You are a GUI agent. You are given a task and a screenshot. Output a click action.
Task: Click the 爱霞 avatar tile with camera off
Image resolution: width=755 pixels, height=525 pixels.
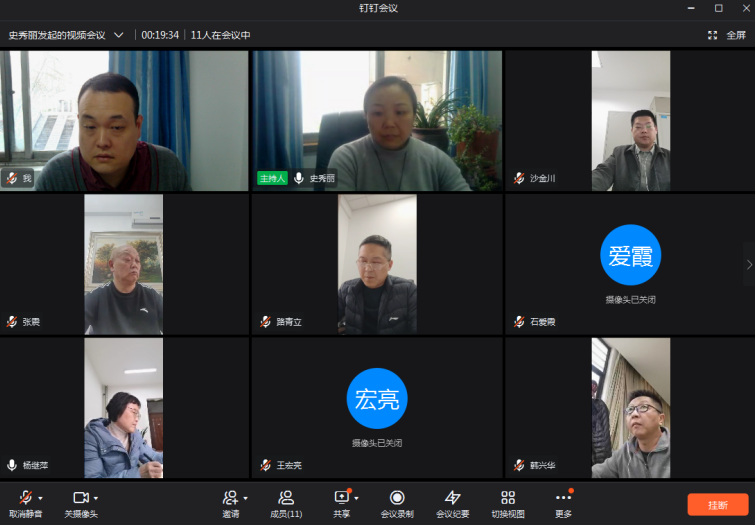pyautogui.click(x=630, y=256)
